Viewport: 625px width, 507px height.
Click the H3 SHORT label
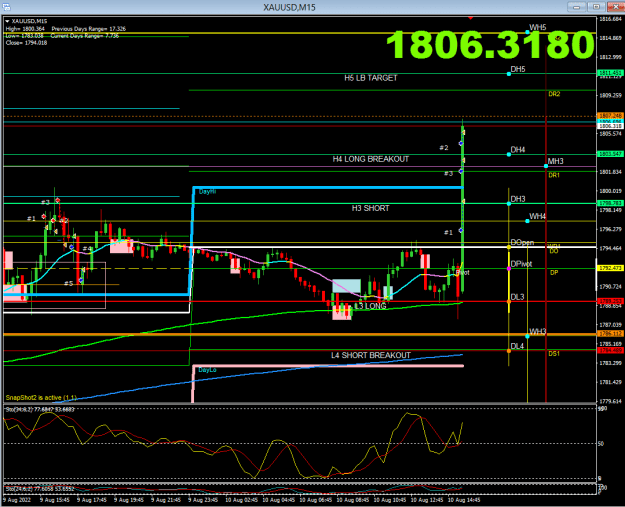(370, 208)
